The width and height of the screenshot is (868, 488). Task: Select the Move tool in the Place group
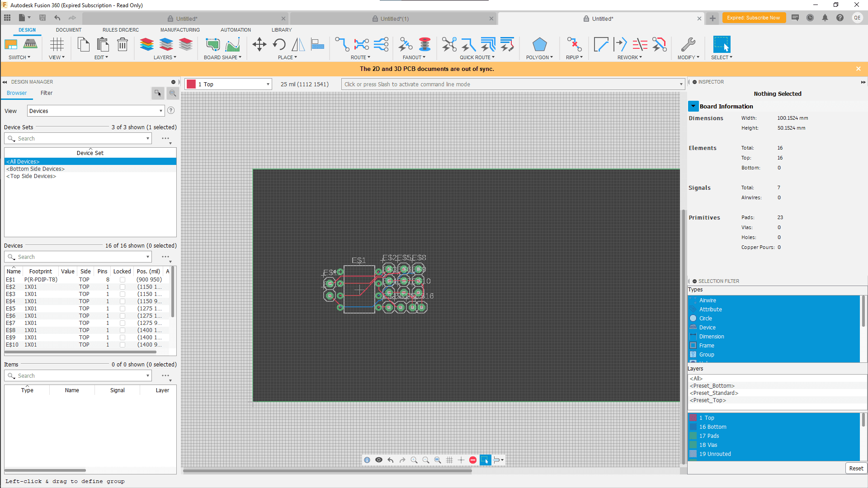pos(259,44)
